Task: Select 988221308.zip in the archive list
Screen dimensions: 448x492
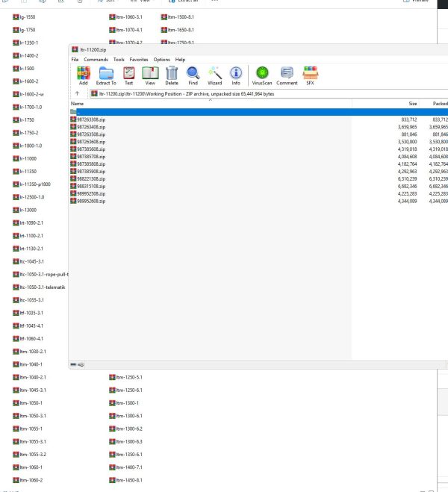Action: [x=88, y=179]
